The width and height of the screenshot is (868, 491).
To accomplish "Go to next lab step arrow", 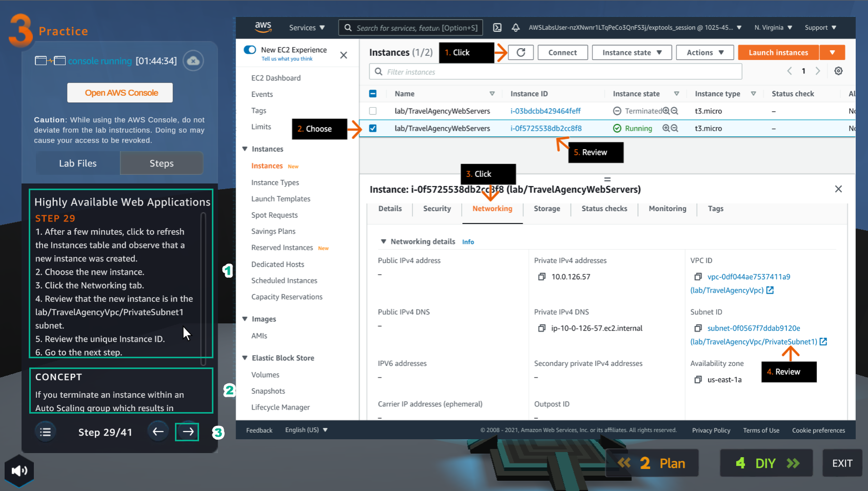I will [187, 432].
